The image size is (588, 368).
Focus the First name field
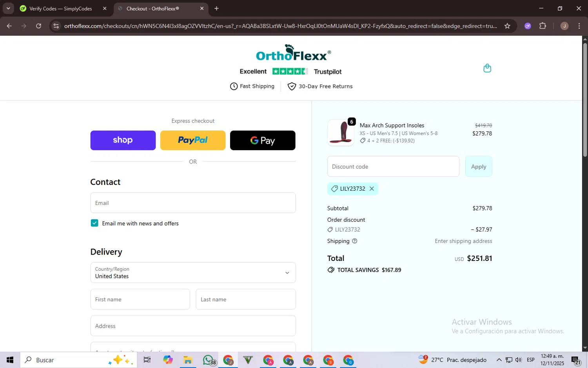(x=140, y=299)
